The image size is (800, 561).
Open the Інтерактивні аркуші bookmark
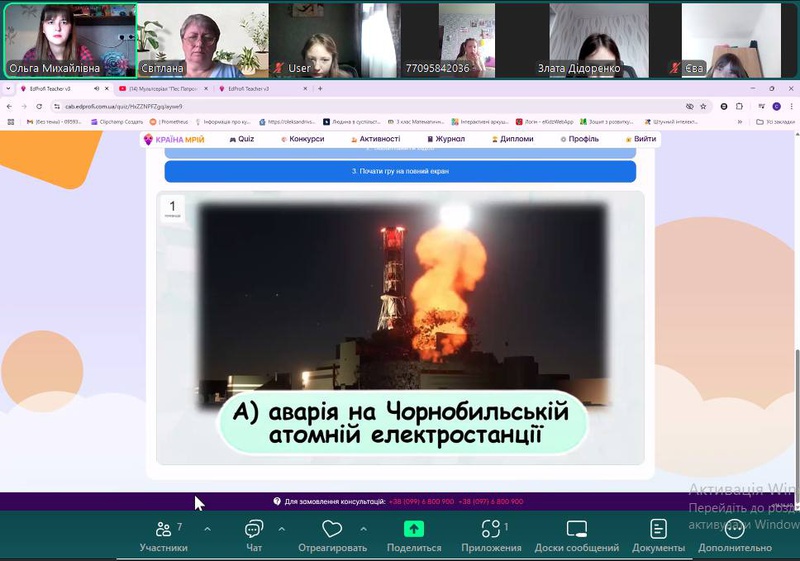click(480, 122)
